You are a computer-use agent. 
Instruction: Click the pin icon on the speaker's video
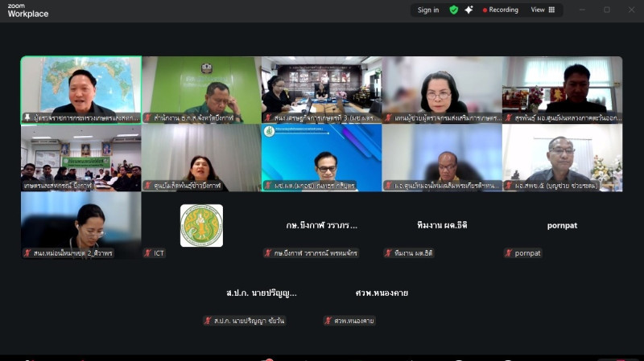[x=27, y=117]
